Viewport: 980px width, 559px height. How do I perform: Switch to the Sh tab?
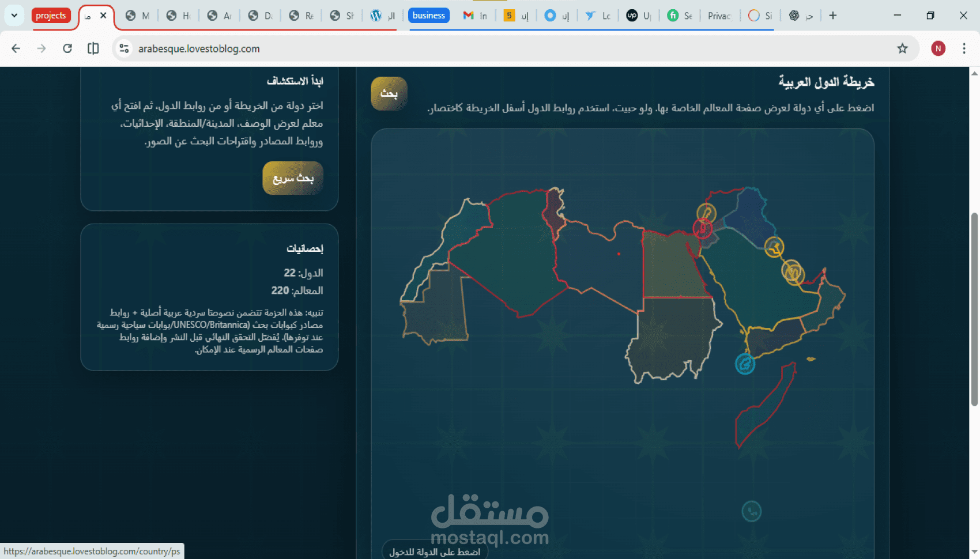(342, 16)
